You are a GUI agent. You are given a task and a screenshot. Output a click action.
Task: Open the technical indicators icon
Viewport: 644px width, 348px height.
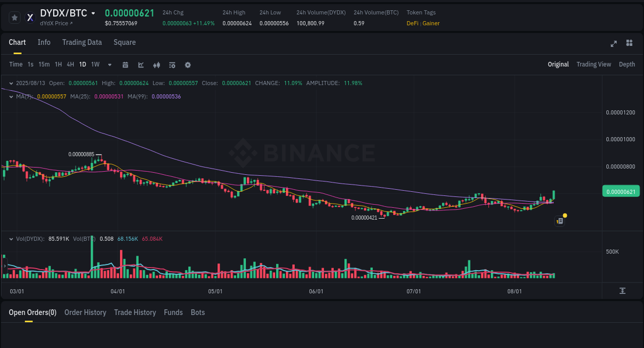point(172,64)
